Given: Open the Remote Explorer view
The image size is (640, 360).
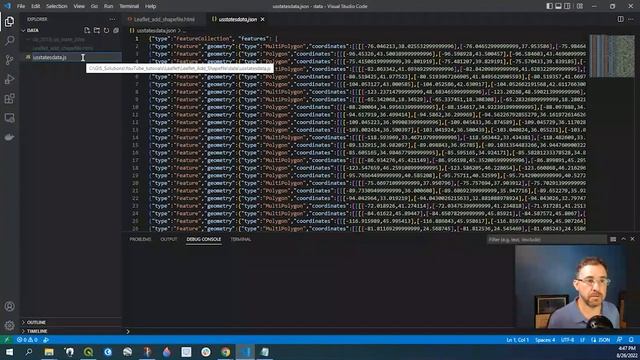Looking at the screenshot, I should (9, 118).
